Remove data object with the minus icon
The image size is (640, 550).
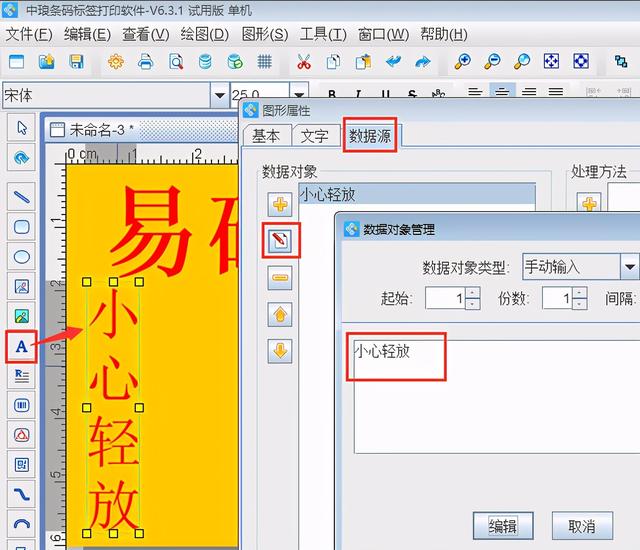tap(280, 279)
